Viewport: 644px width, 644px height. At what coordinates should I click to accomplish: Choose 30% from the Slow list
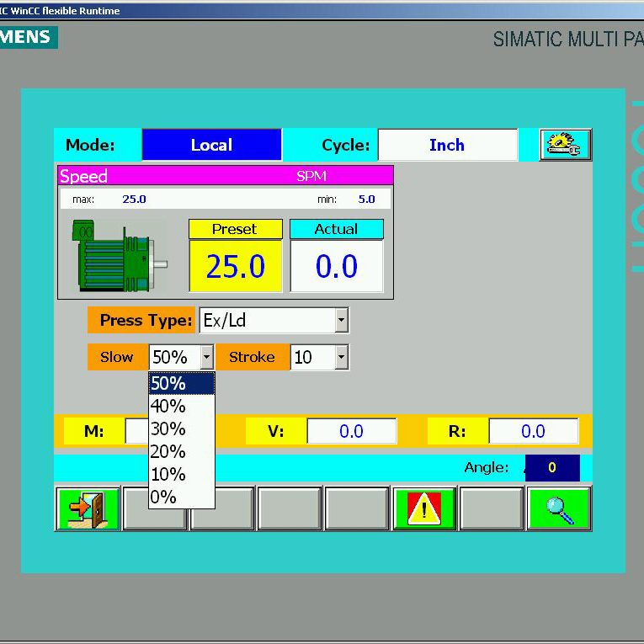tap(182, 428)
